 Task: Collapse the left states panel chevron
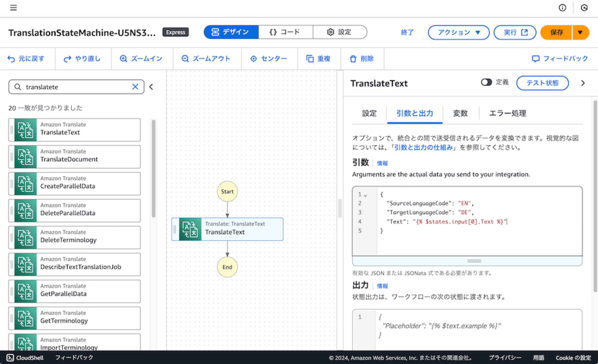[x=151, y=87]
